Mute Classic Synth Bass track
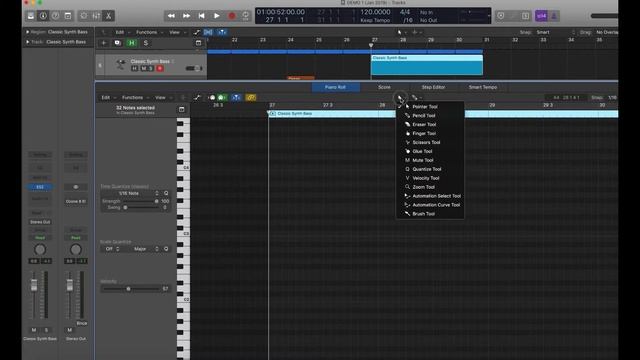 [x=144, y=69]
